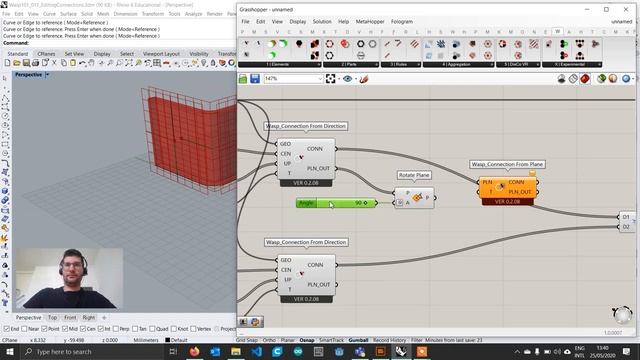Toggle the Quad osnap checkbox

tap(152, 329)
